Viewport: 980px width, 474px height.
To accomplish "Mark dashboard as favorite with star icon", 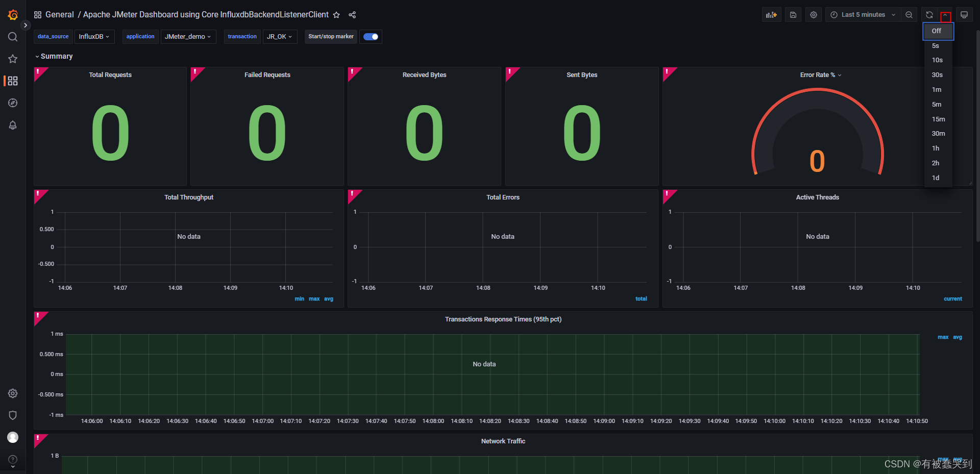I will (x=336, y=15).
